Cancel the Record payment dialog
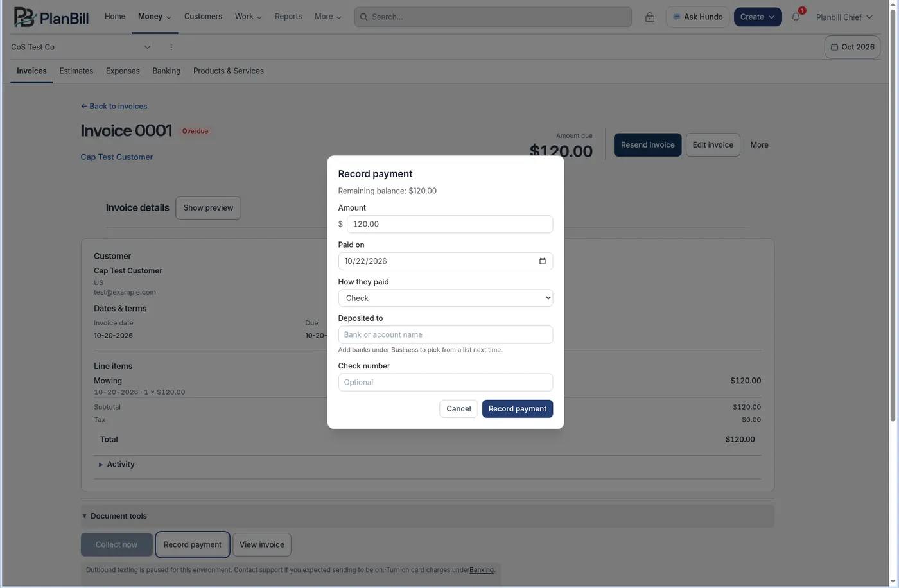The image size is (899, 588). [458, 409]
